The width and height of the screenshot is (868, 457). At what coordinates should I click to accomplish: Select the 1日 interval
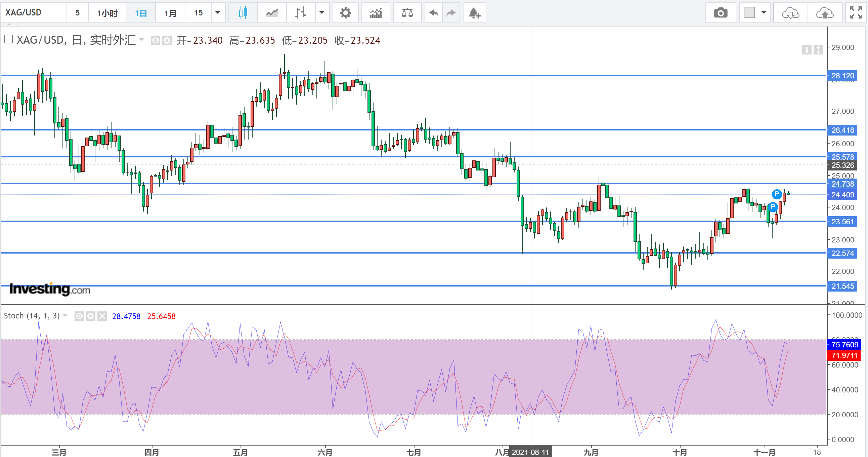[x=141, y=13]
